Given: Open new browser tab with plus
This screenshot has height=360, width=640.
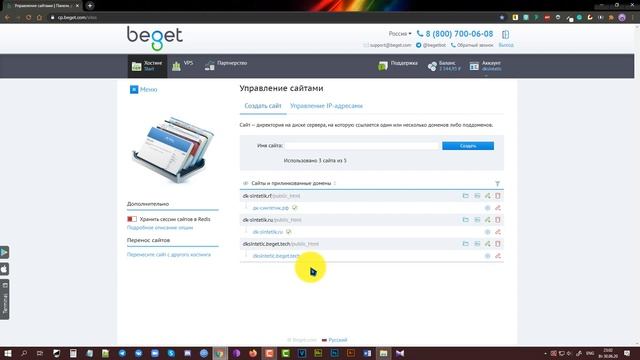Looking at the screenshot, I should tap(89, 6).
